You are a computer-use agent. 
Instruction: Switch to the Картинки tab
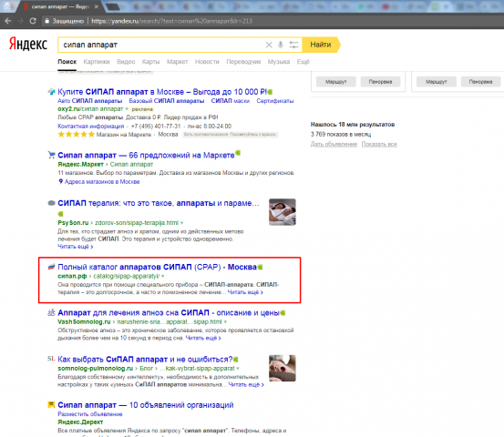(x=97, y=62)
